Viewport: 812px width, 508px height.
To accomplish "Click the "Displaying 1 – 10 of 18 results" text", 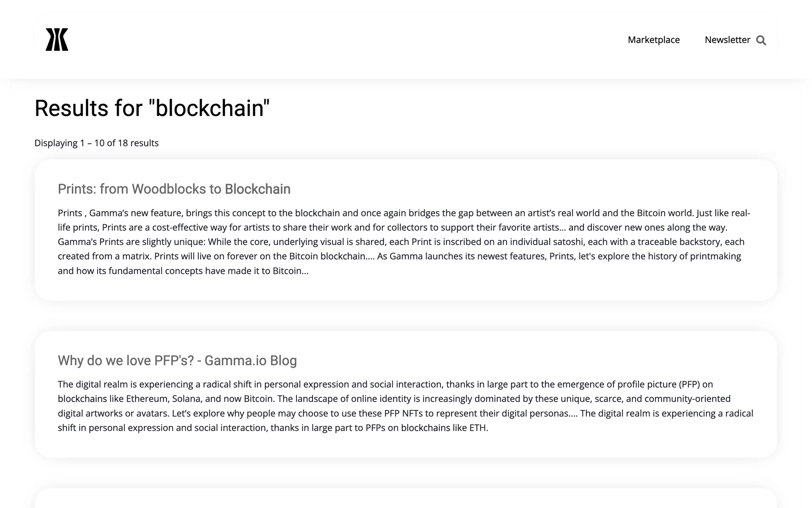I will 96,143.
